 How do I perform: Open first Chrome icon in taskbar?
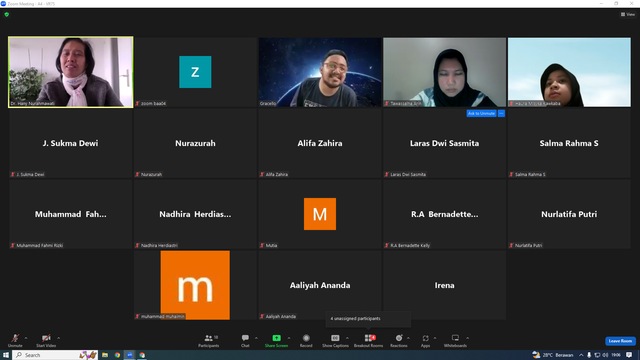[117, 355]
